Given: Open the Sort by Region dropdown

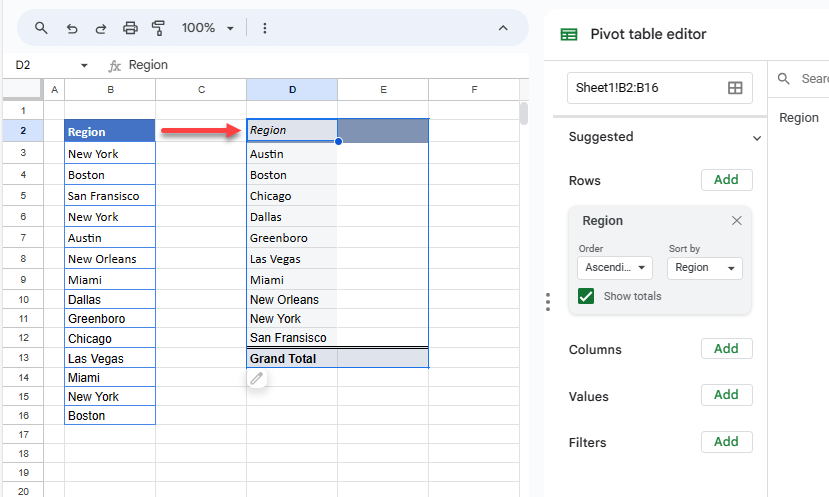Looking at the screenshot, I should click(705, 268).
